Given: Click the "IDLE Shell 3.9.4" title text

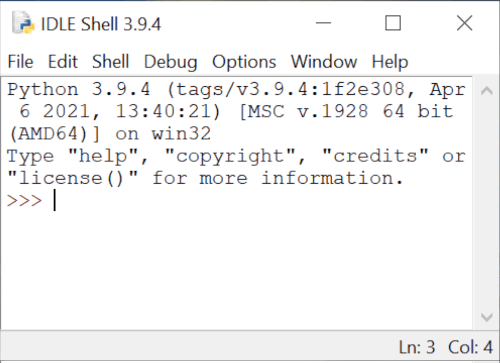Looking at the screenshot, I should [101, 24].
